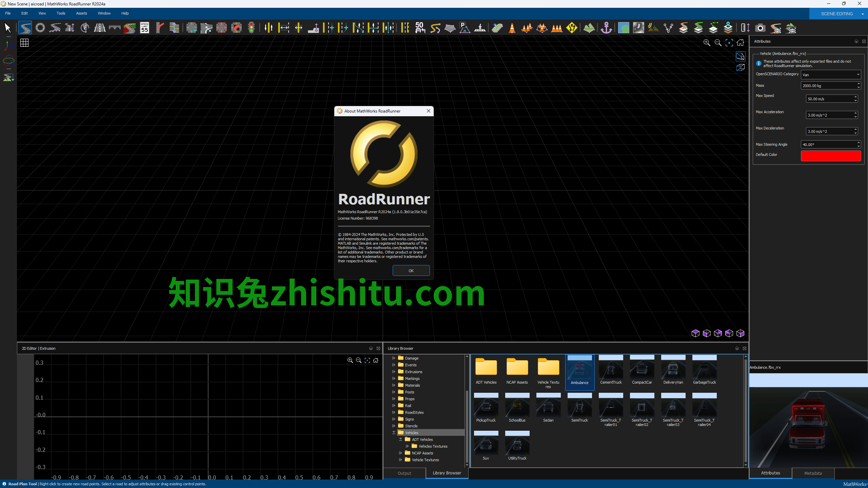Select the parking lot P tool
868x488 pixels.
pyautogui.click(x=465, y=28)
